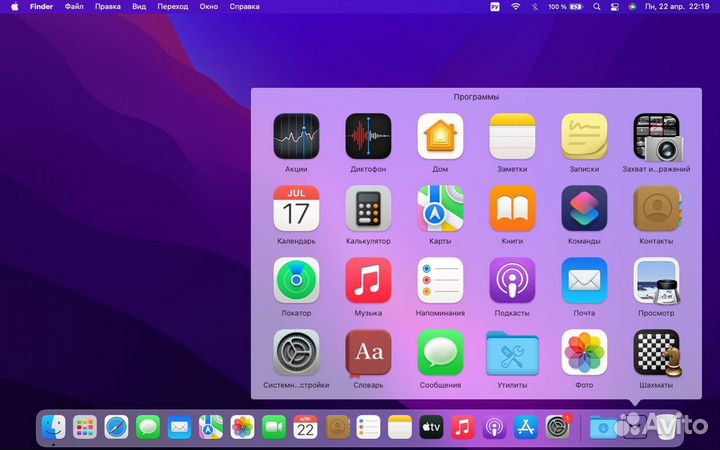Image resolution: width=720 pixels, height=450 pixels.
Task: Launch Подкасты from the Programs stack
Action: (x=512, y=281)
